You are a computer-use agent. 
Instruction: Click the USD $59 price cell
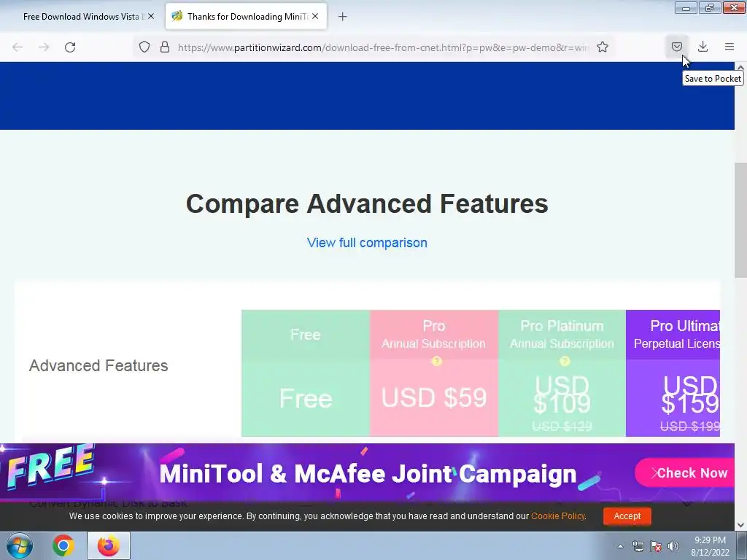(x=433, y=397)
